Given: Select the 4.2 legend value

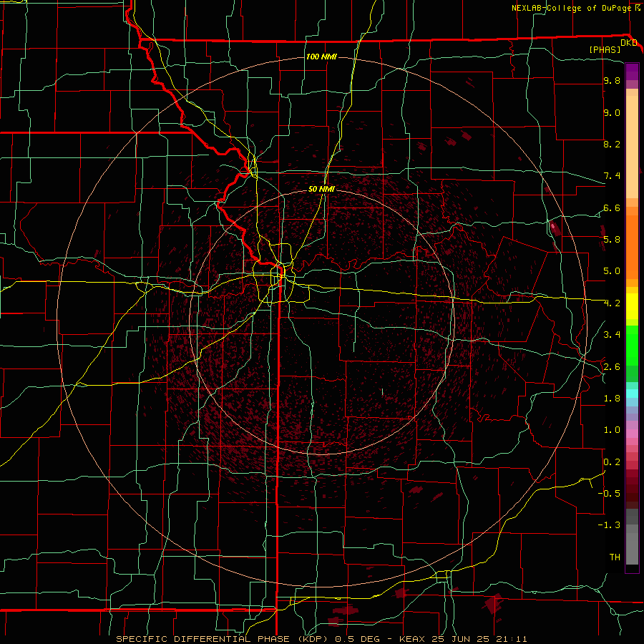Looking at the screenshot, I should [x=612, y=303].
